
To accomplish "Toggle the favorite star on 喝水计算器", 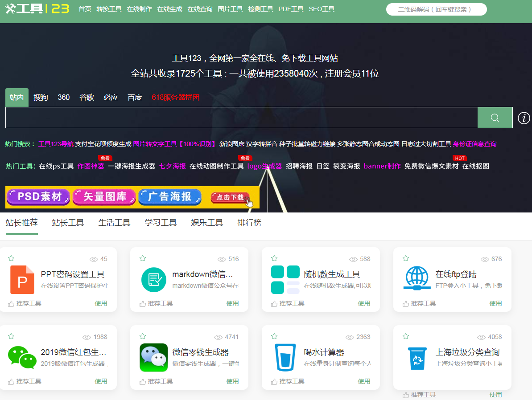I will click(x=274, y=336).
